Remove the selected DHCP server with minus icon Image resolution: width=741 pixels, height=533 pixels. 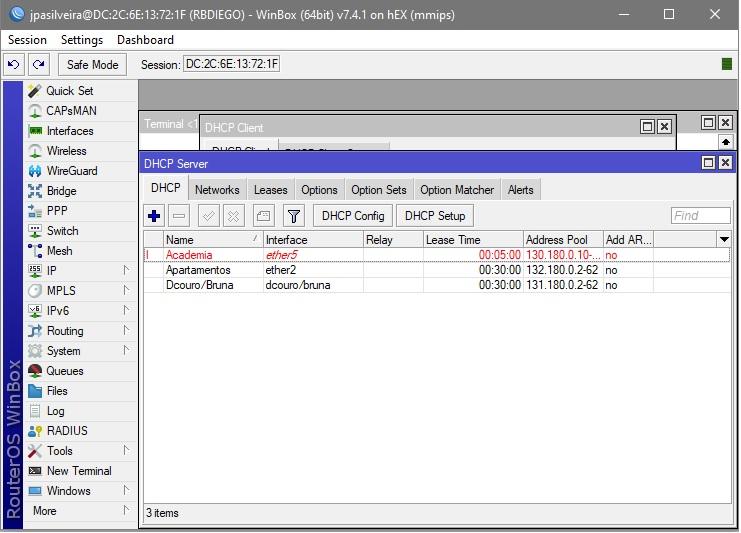click(179, 216)
